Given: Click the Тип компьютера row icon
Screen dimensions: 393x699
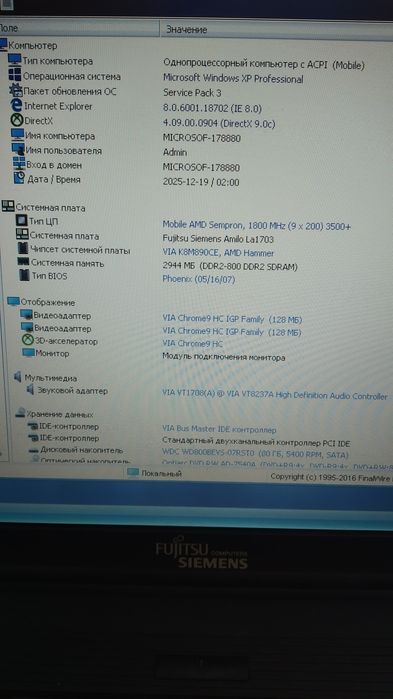Looking at the screenshot, I should [15, 60].
